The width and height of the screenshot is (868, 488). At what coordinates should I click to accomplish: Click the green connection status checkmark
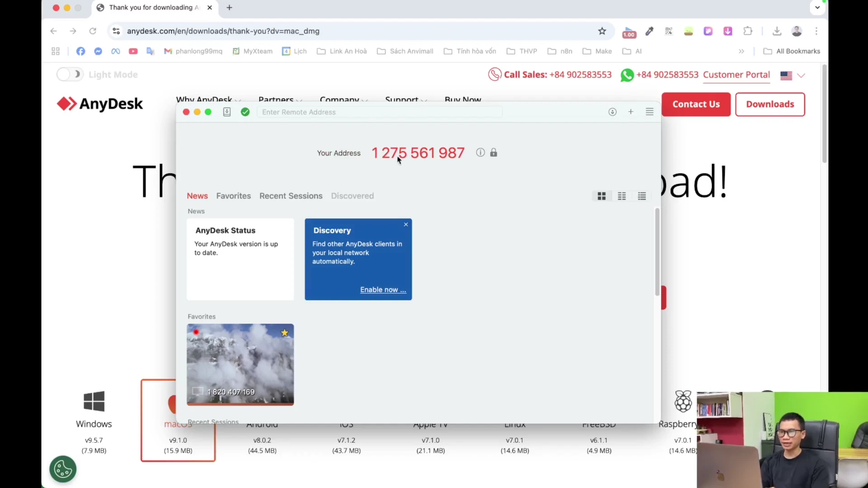(x=245, y=112)
